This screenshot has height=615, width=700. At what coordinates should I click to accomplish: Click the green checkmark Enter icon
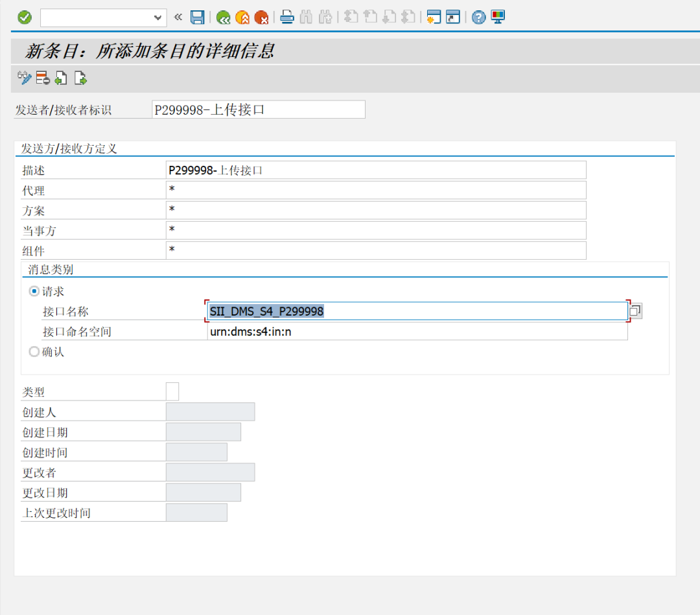click(25, 17)
